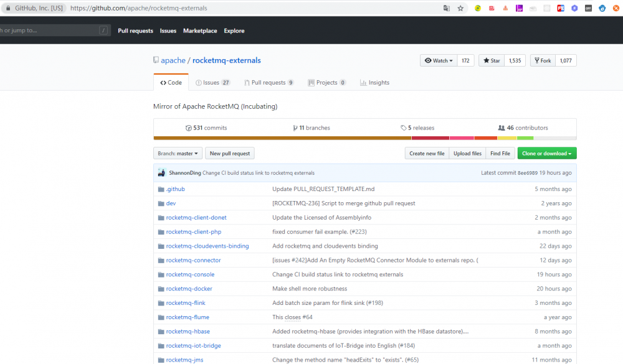Screen dimensions: 623x364
Task: Click the blue hexagon extension icon
Action: point(574,8)
